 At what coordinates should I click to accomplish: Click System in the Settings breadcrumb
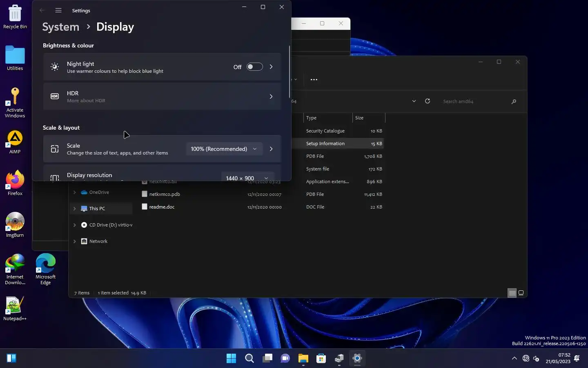pyautogui.click(x=61, y=27)
